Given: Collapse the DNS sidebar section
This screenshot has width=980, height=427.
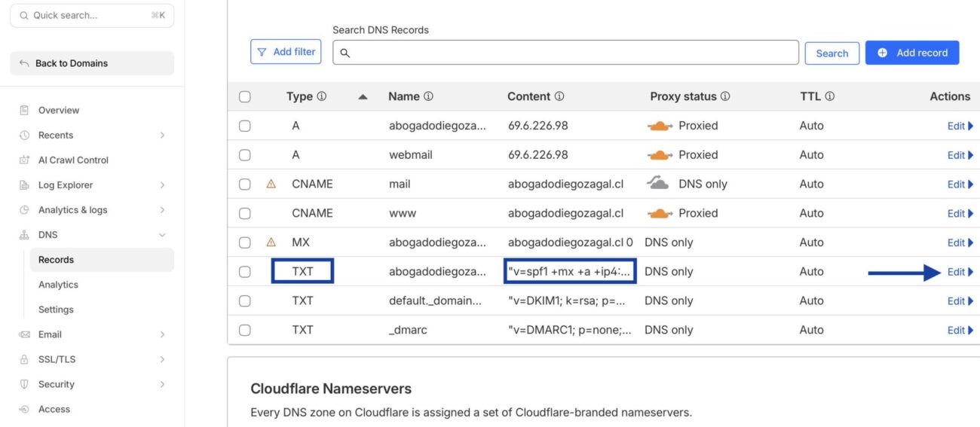Looking at the screenshot, I should click(162, 235).
